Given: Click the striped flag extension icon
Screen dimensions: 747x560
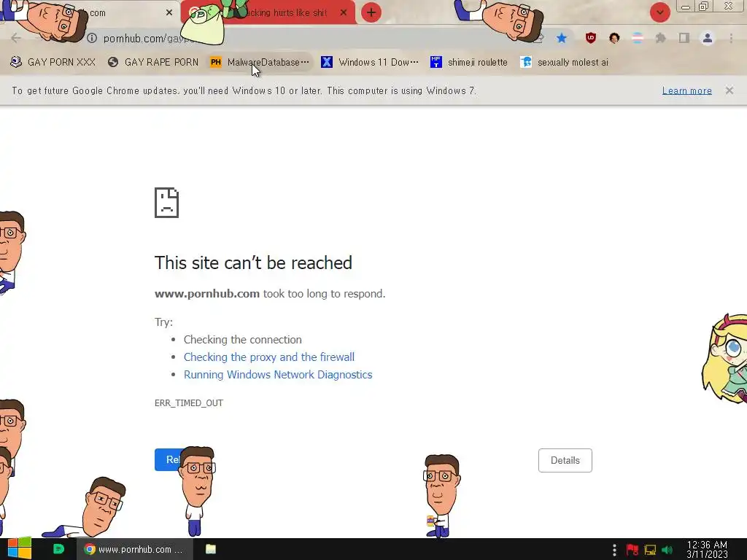Looking at the screenshot, I should (638, 38).
